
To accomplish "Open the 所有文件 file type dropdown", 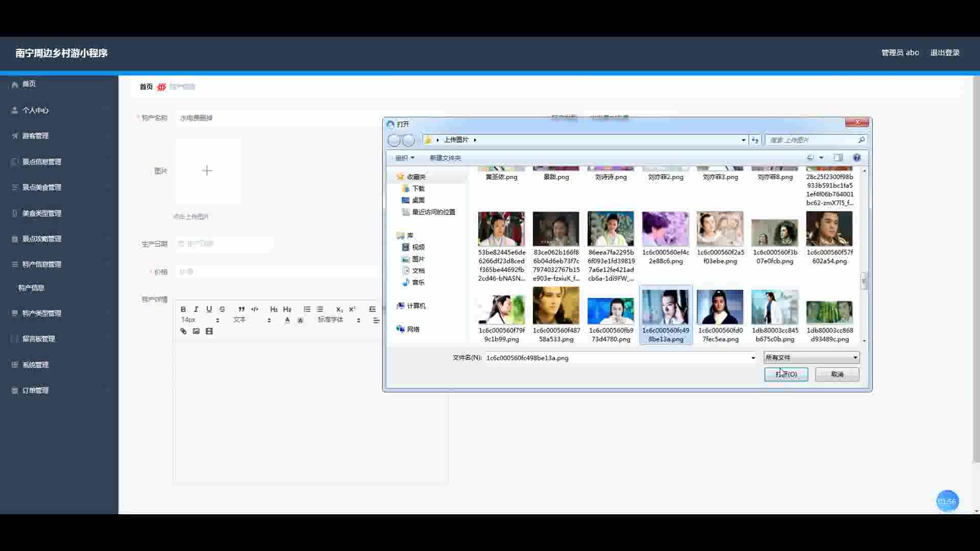I will (811, 358).
